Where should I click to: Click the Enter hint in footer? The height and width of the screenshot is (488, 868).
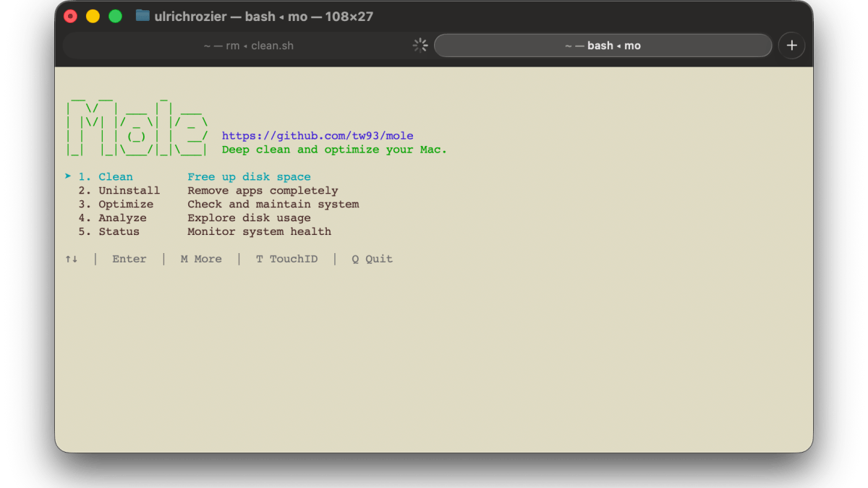[129, 259]
